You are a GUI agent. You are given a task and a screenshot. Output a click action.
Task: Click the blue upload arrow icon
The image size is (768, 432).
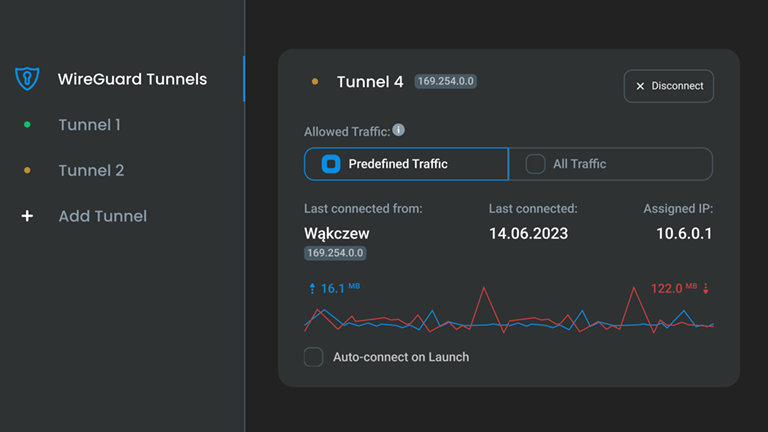pos(312,289)
